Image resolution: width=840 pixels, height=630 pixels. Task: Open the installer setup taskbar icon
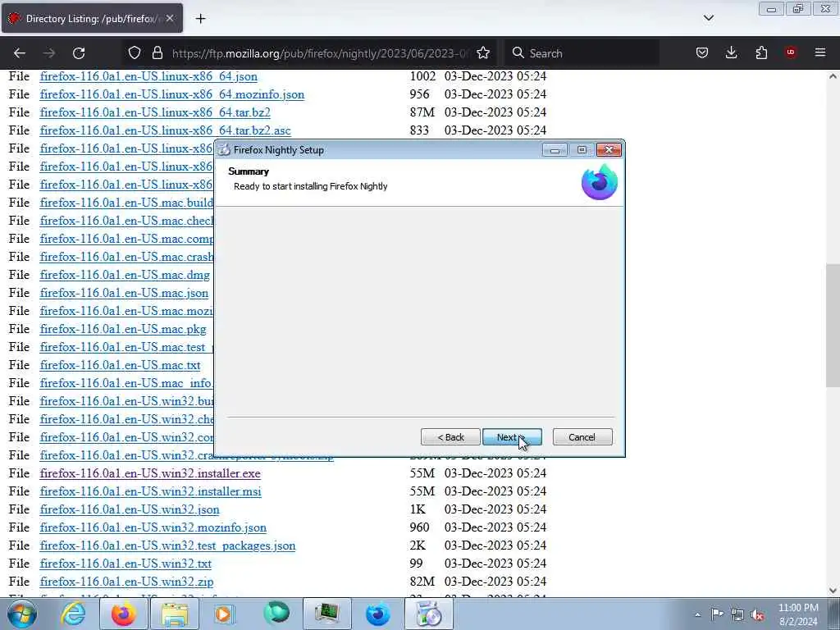pos(429,614)
